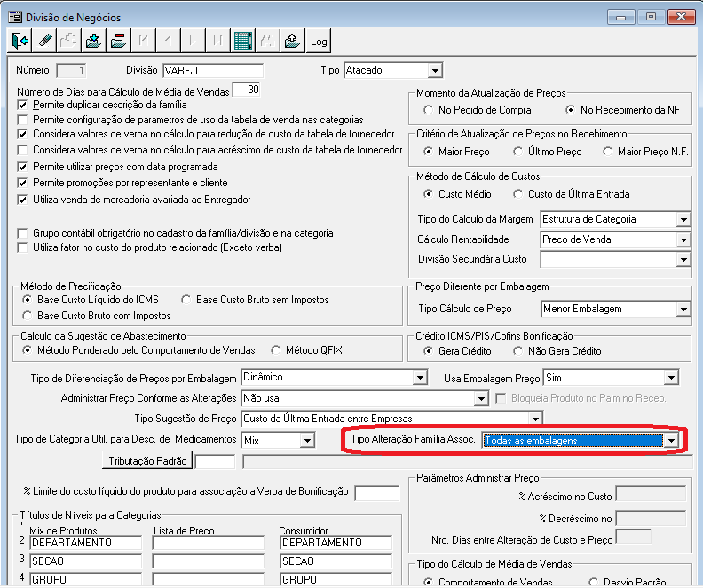Screen dimensions: 703x588
Task: Select Método Ponderado pelo Comportamento de Vendas
Action: (27, 350)
